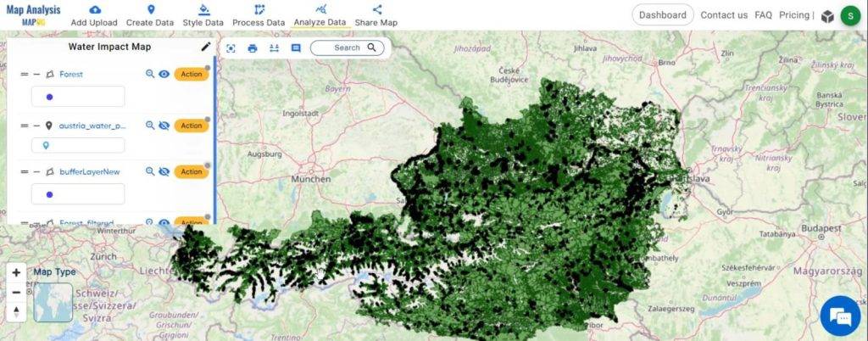The image size is (868, 341).
Task: Click the point marker icon of austria_water_p layer
Action: [48, 126]
